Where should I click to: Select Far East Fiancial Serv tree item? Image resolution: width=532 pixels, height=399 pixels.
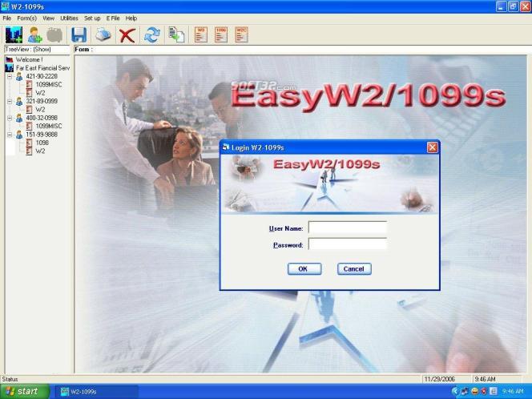(42, 68)
